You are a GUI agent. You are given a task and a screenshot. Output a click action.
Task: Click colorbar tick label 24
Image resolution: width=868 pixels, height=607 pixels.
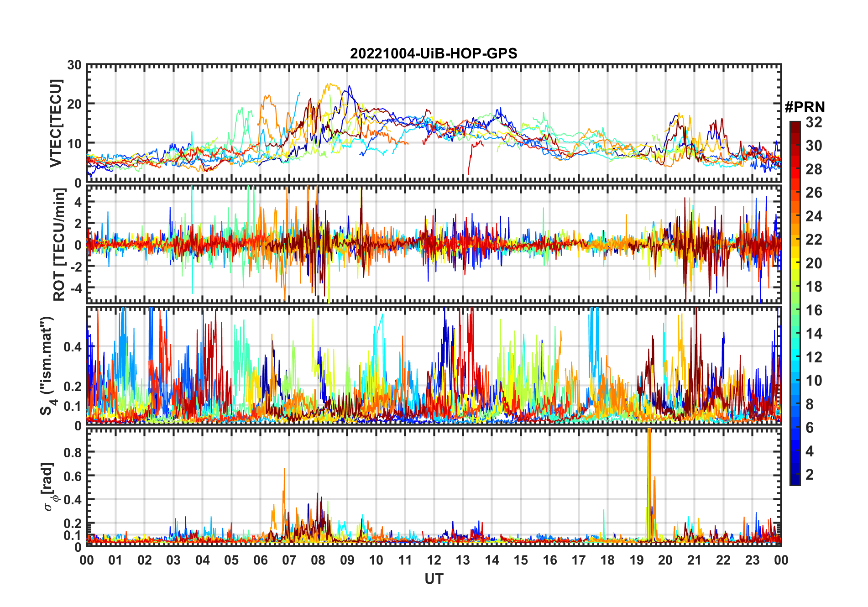click(814, 216)
